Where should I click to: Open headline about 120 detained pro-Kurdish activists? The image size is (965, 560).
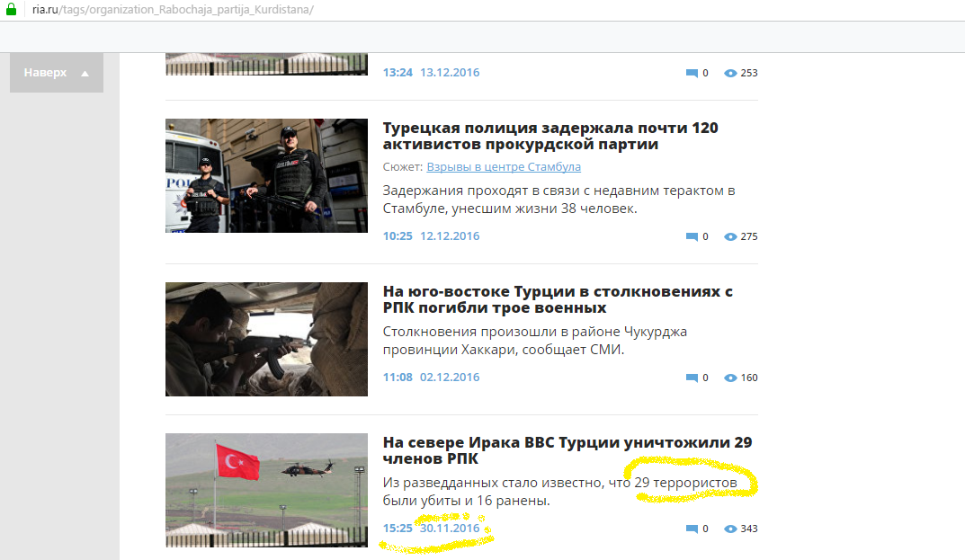coord(550,136)
